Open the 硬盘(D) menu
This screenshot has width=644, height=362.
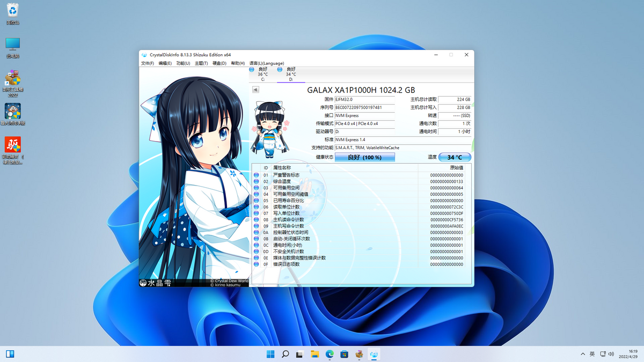pyautogui.click(x=219, y=63)
